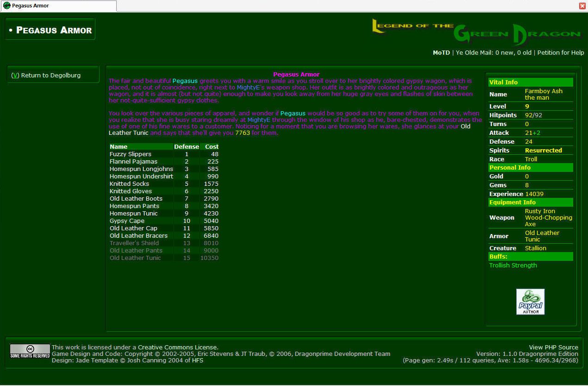Viewport: 588px width, 386px height.
Task: Open the MoTD link
Action: point(441,53)
